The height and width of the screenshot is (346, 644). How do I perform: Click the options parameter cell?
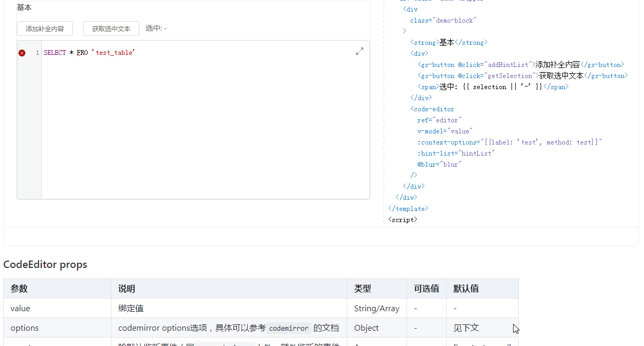coord(57,328)
